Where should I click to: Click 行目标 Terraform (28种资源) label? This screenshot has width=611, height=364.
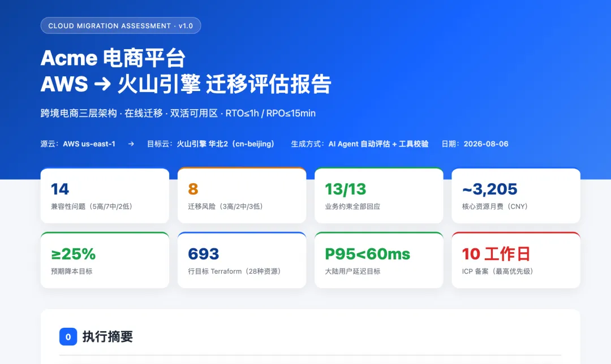(234, 271)
